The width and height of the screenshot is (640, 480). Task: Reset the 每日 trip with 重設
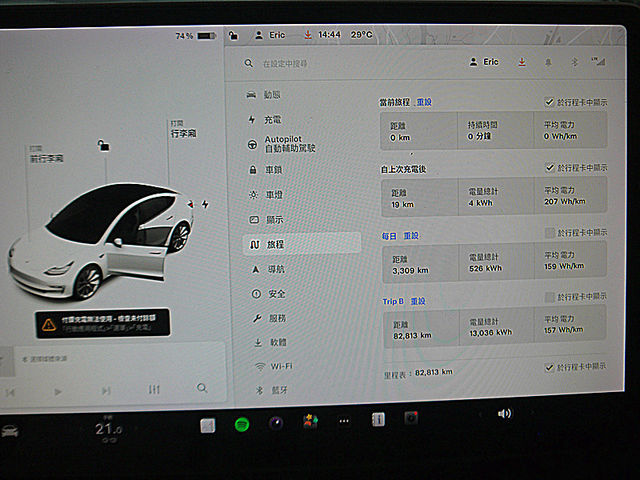(x=411, y=236)
